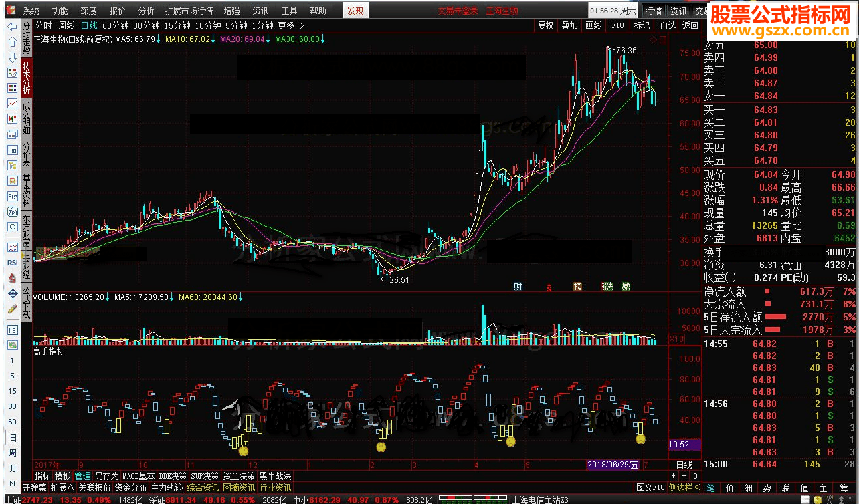Click the MA30 indicator down arrow

pyautogui.click(x=323, y=39)
